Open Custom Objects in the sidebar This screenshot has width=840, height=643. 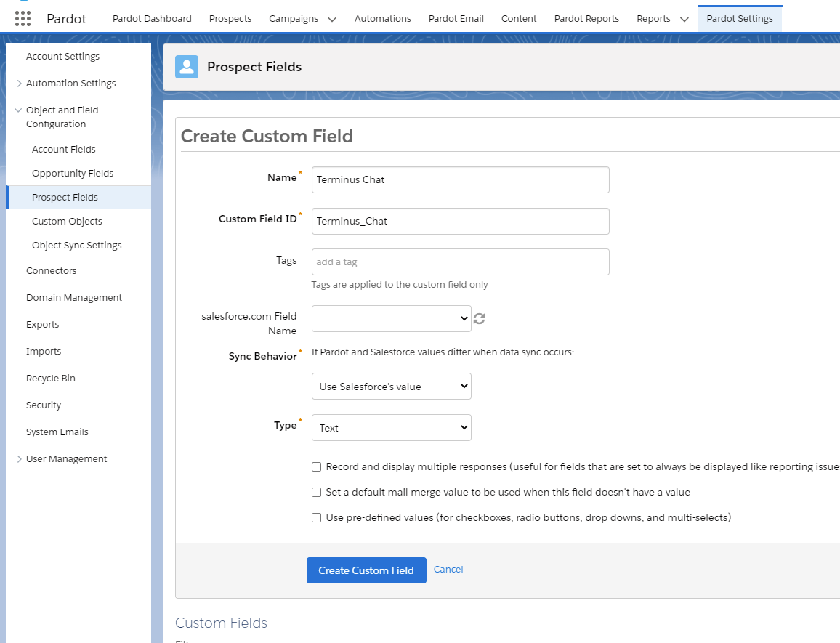(67, 222)
